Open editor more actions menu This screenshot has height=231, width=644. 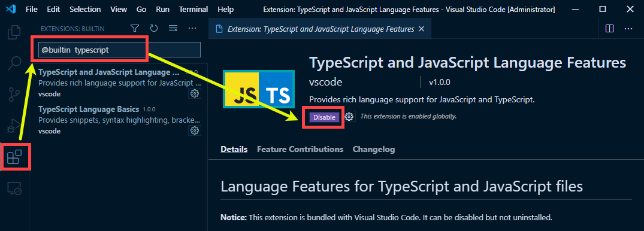(x=628, y=29)
